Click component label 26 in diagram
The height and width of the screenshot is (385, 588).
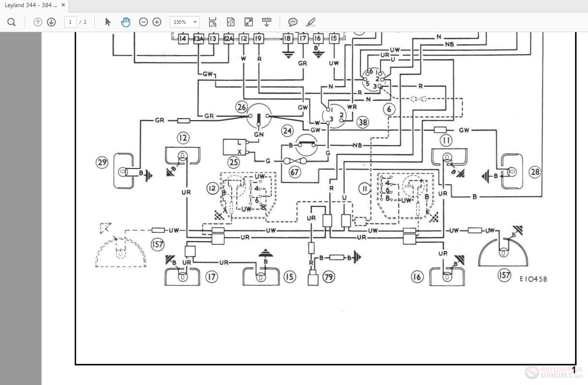pyautogui.click(x=242, y=107)
